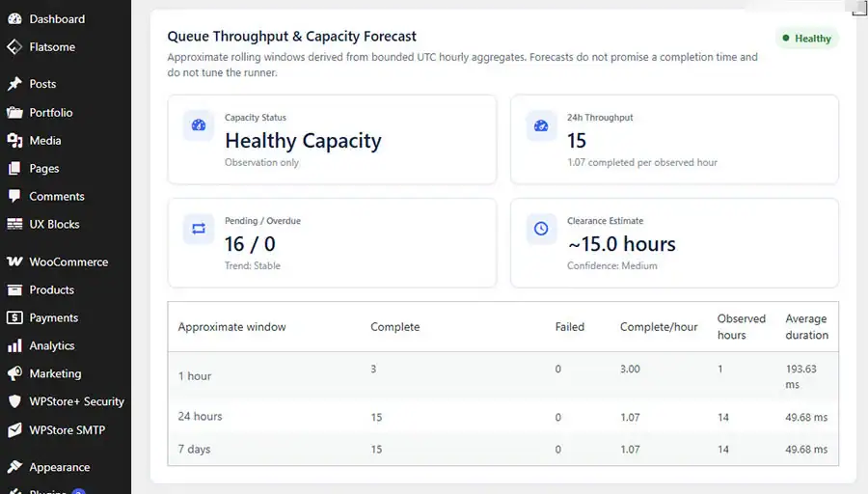Click the Pending / Overdue repeat-arrows icon
This screenshot has height=494, width=868.
tap(199, 228)
